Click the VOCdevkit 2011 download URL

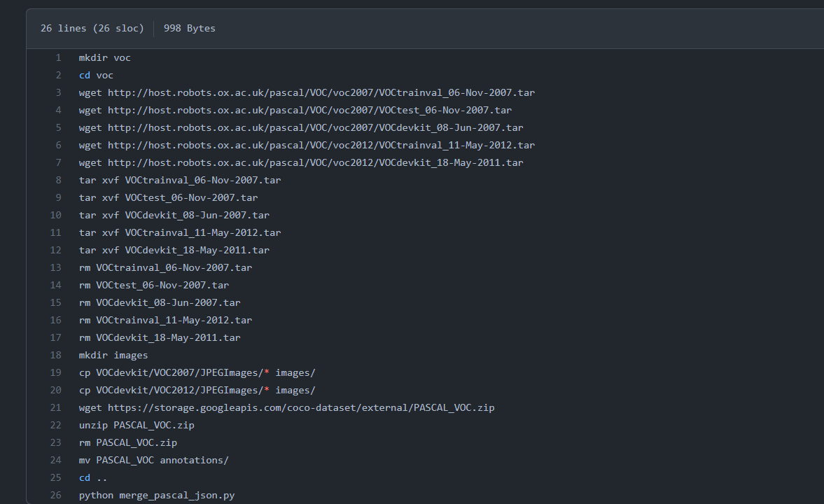(312, 162)
